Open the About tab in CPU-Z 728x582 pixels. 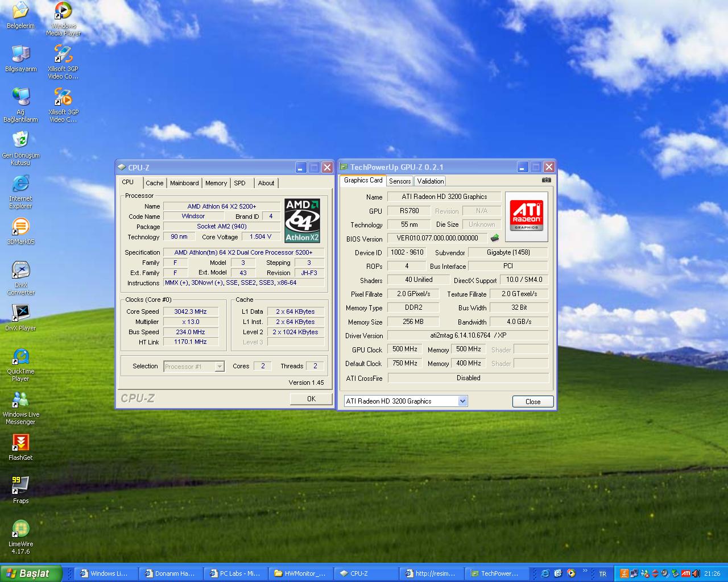[266, 183]
